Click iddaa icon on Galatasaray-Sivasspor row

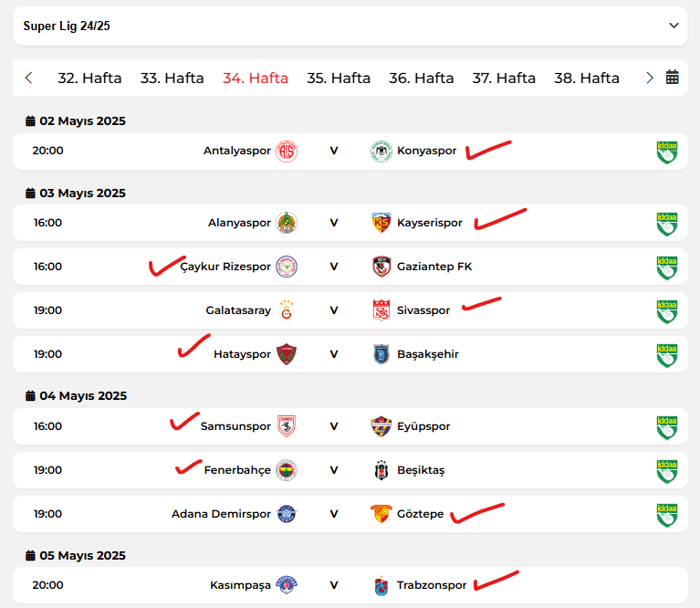pos(666,311)
